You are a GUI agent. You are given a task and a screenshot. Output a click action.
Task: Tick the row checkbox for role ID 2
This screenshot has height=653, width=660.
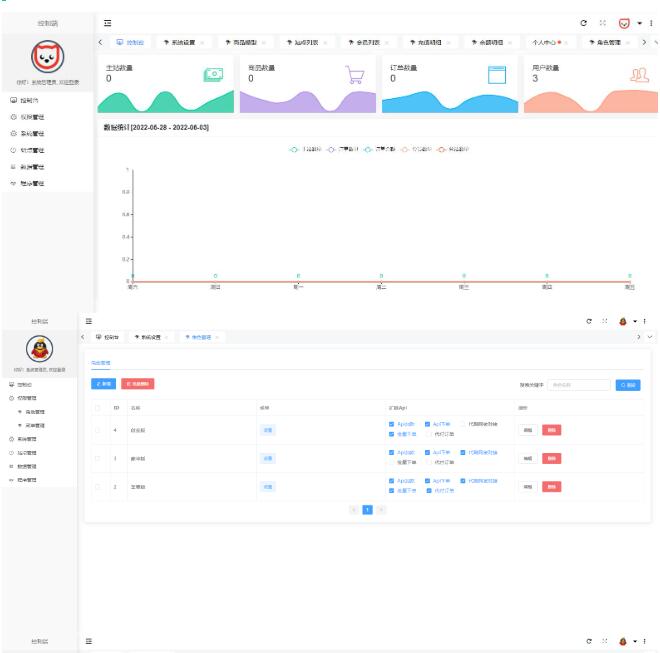coord(98,486)
